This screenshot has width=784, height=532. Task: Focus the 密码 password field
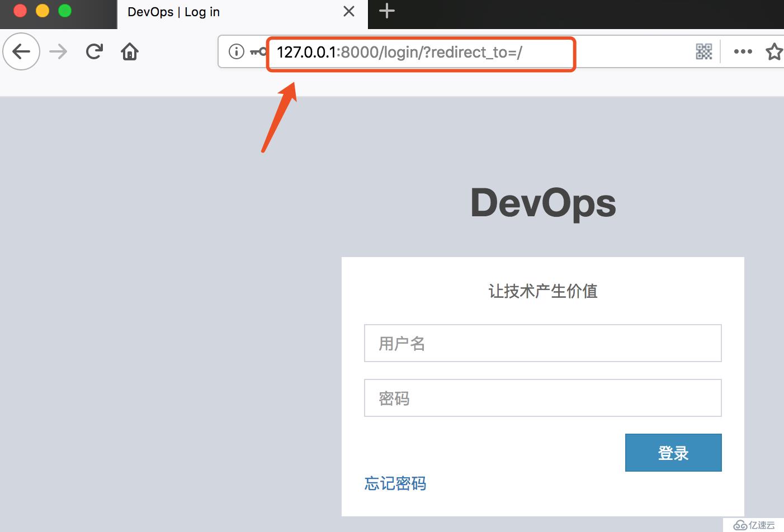(x=542, y=398)
